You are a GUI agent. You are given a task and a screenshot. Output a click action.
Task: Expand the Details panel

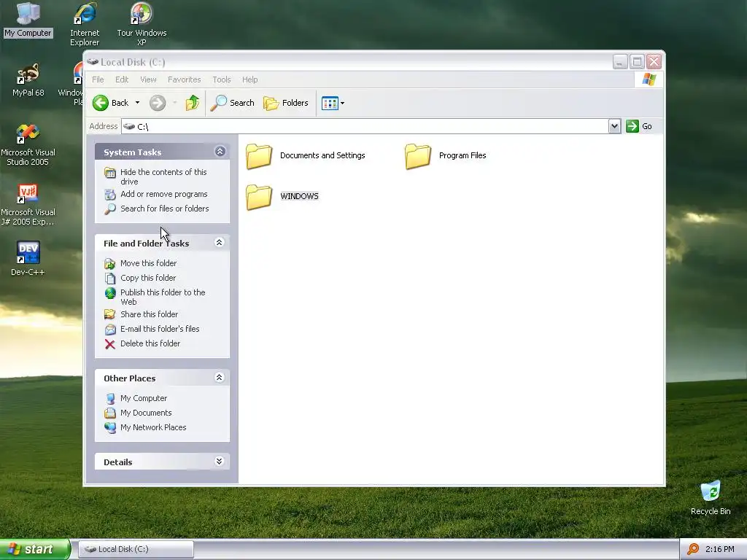219,462
